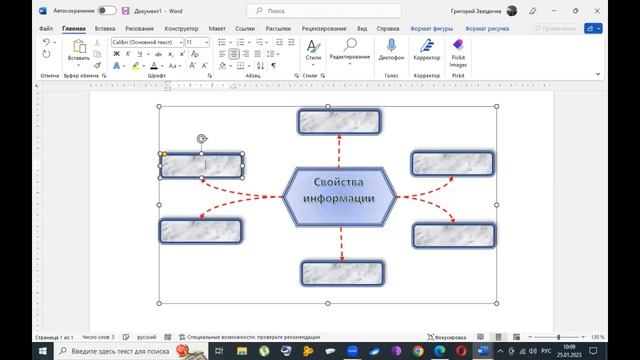Viewport: 640px width, 360px height.
Task: Switch to the Конструктор tab
Action: pyautogui.click(x=181, y=29)
